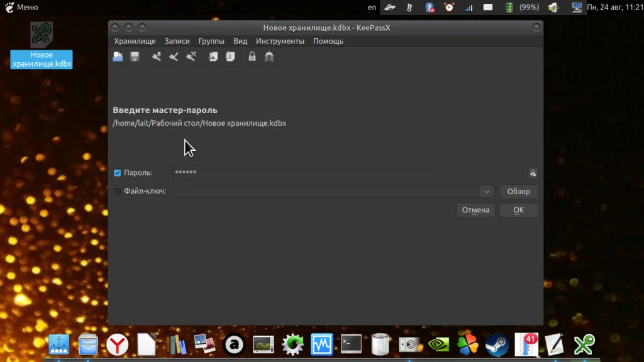
Task: Click the Отмена button
Action: point(475,210)
